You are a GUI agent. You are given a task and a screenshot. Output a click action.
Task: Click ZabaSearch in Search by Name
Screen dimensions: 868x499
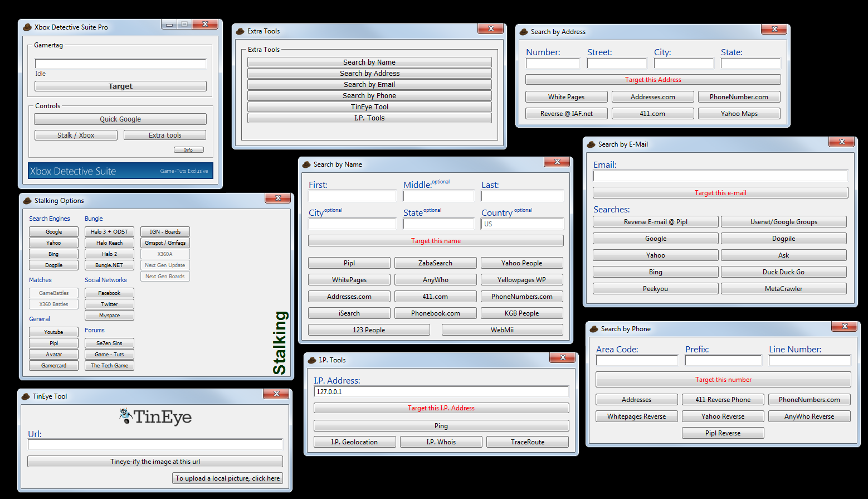pyautogui.click(x=436, y=263)
